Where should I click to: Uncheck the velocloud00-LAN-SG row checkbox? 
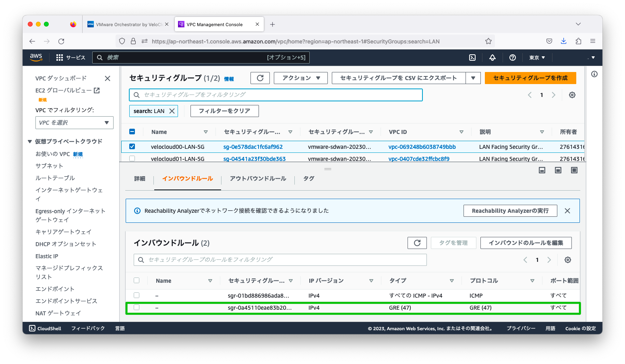[x=132, y=147]
